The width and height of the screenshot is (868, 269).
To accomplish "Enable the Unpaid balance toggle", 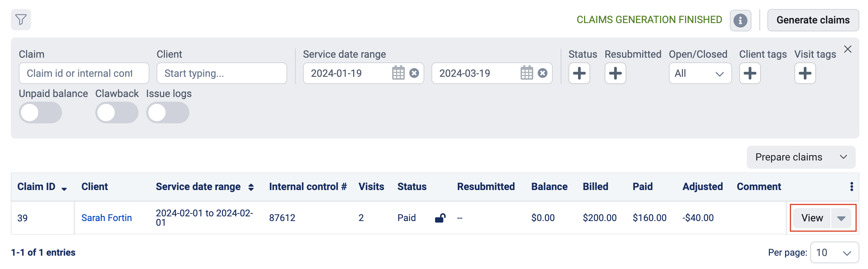I will click(40, 113).
